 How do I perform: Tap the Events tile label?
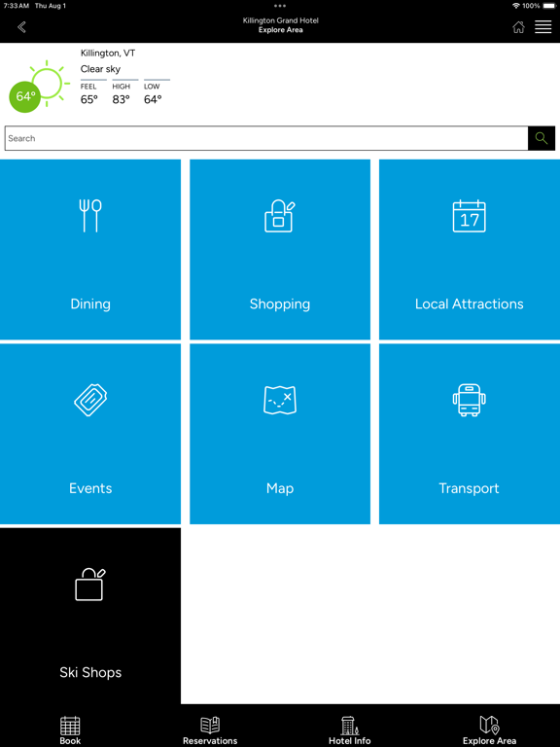[90, 488]
